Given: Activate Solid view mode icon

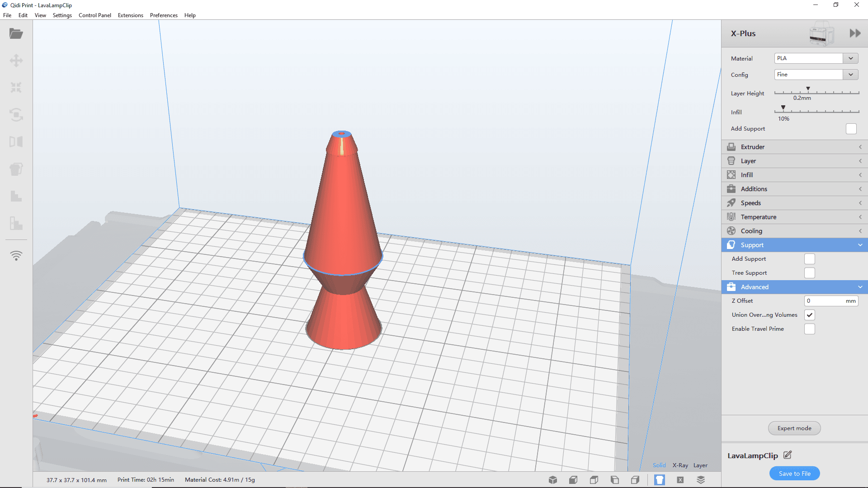Looking at the screenshot, I should tap(660, 480).
